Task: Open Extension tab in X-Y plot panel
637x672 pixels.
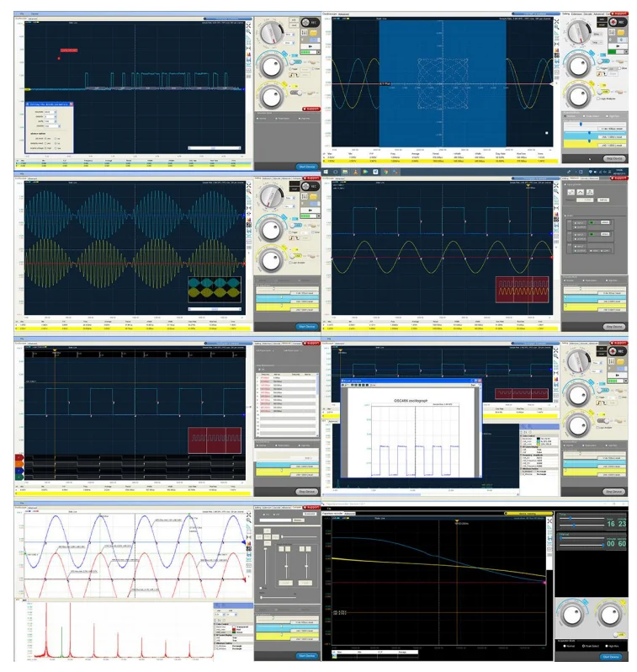Action: click(x=576, y=13)
